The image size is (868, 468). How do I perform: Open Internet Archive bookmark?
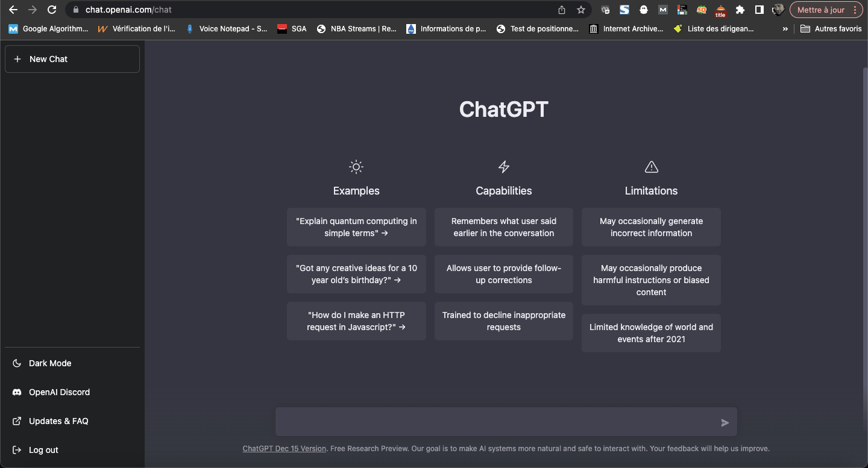point(626,28)
